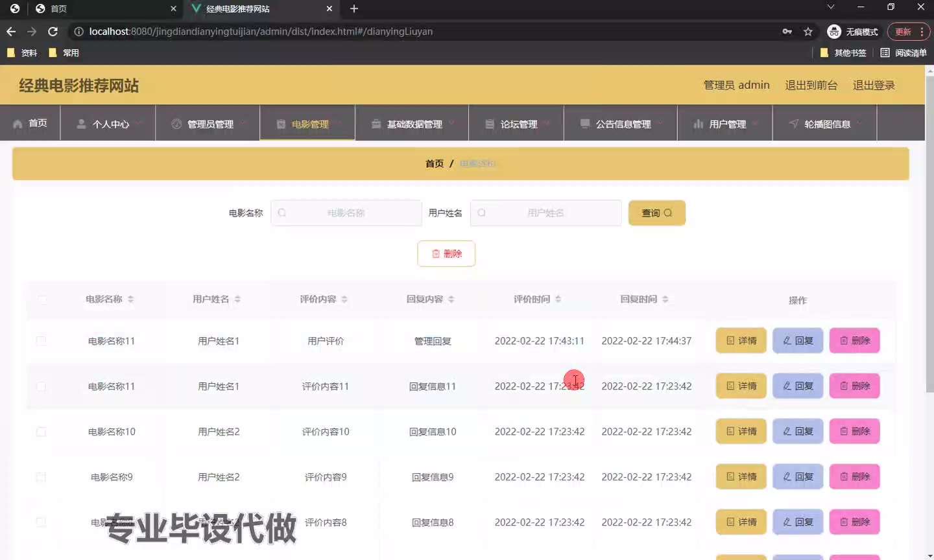Check the row with 评价内容10
This screenshot has width=934, height=560.
(41, 431)
